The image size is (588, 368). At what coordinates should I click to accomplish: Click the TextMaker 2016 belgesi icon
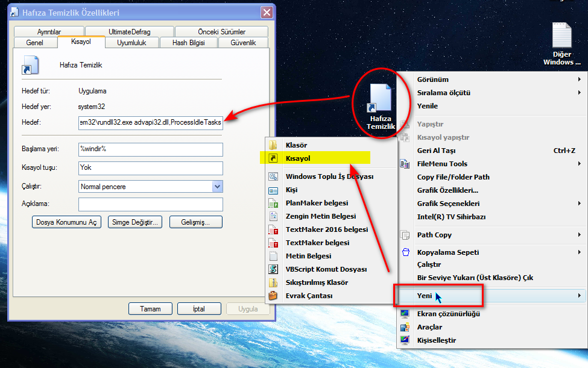(273, 229)
